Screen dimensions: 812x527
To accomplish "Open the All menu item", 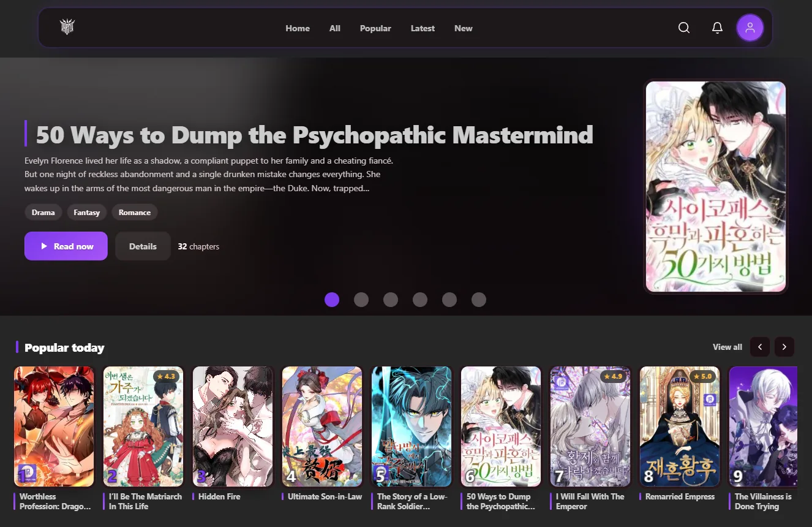I will pos(335,28).
